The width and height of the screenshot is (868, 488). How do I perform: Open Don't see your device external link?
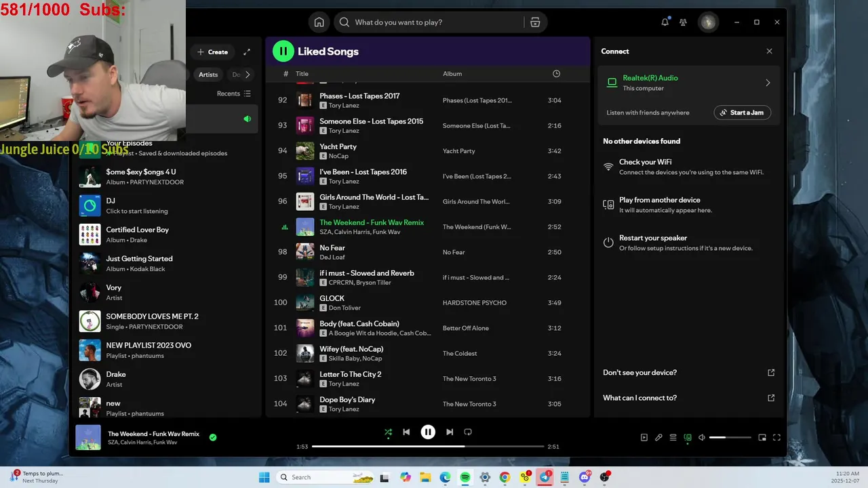(x=771, y=373)
